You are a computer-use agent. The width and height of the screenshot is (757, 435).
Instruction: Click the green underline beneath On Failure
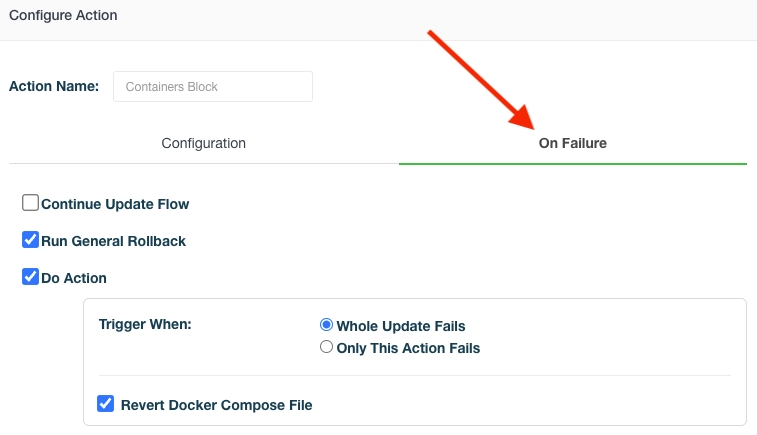tap(572, 163)
